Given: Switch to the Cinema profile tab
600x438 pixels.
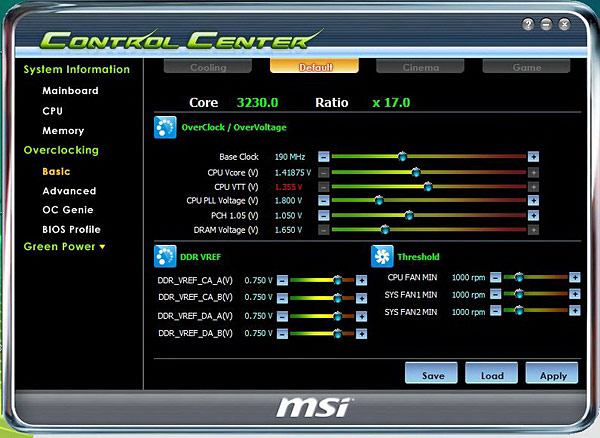Looking at the screenshot, I should pyautogui.click(x=420, y=67).
